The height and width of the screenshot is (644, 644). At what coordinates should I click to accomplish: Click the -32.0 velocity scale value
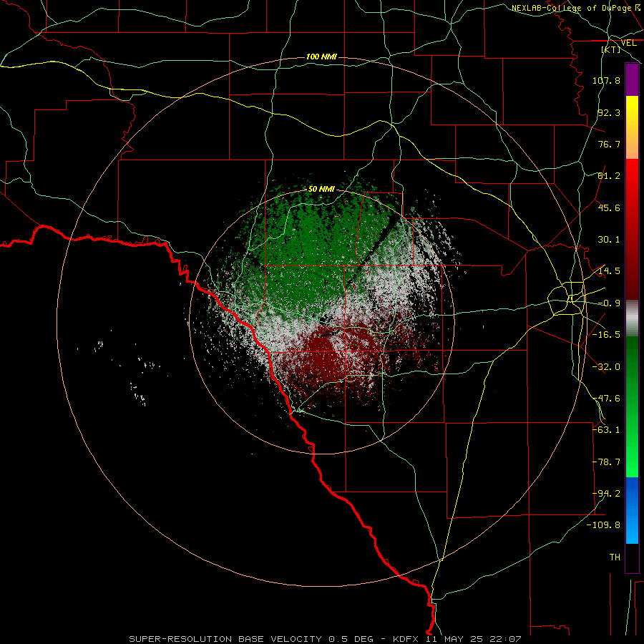coord(606,367)
